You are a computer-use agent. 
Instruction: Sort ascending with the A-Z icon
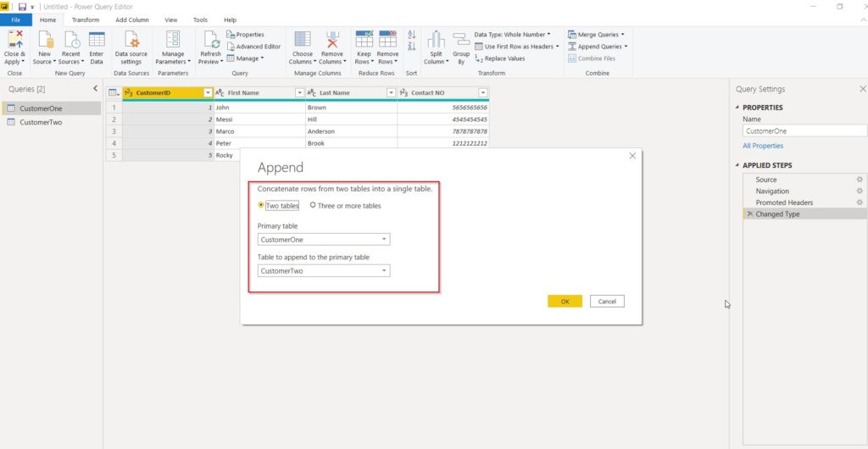click(411, 35)
